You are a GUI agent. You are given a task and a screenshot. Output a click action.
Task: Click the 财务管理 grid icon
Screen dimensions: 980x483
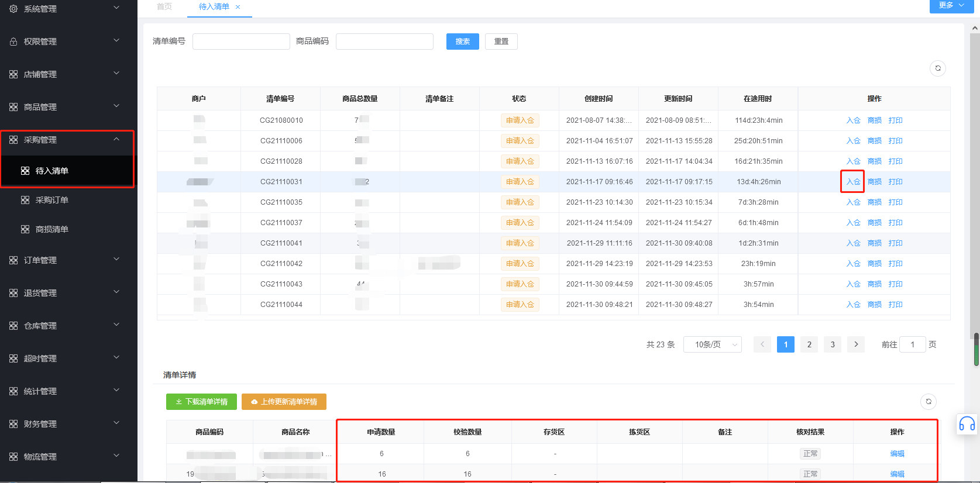[x=13, y=424]
